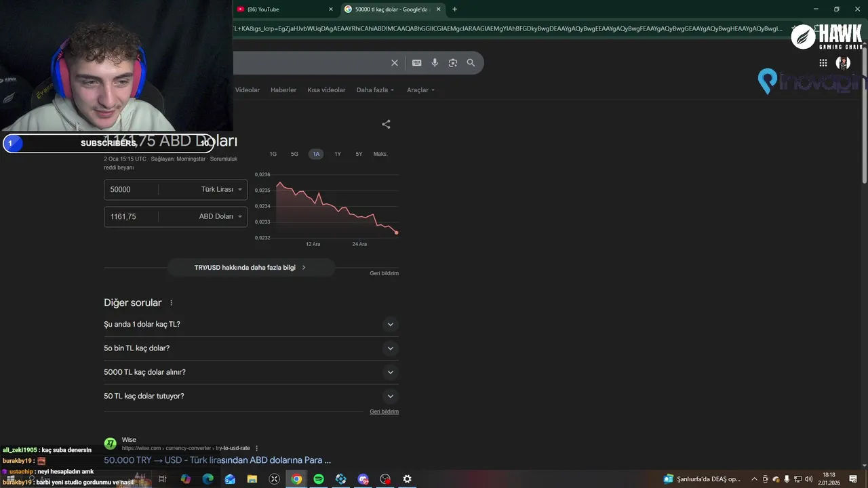Open Wise result three-dot menu

pyautogui.click(x=256, y=448)
